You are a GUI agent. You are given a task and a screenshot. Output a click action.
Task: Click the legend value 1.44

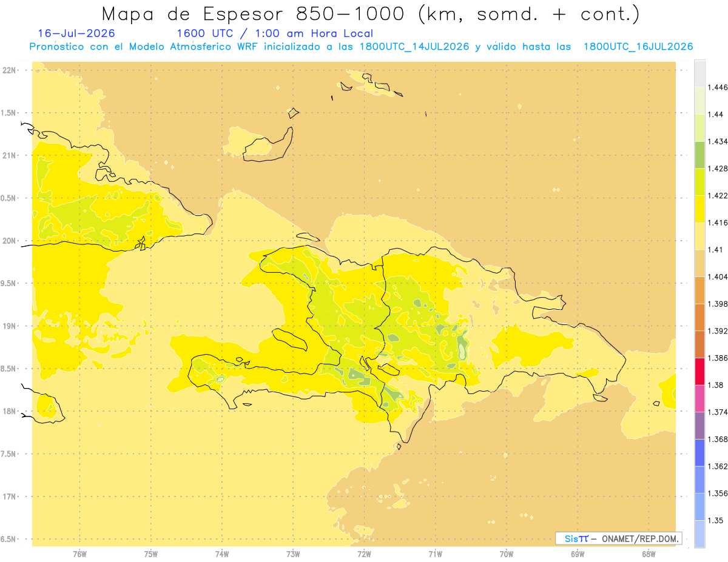coord(716,115)
